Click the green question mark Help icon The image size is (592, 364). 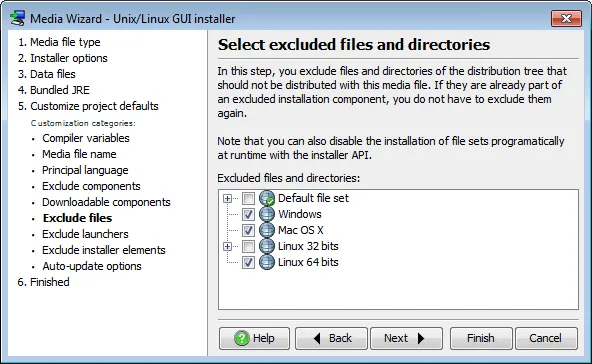tap(242, 338)
